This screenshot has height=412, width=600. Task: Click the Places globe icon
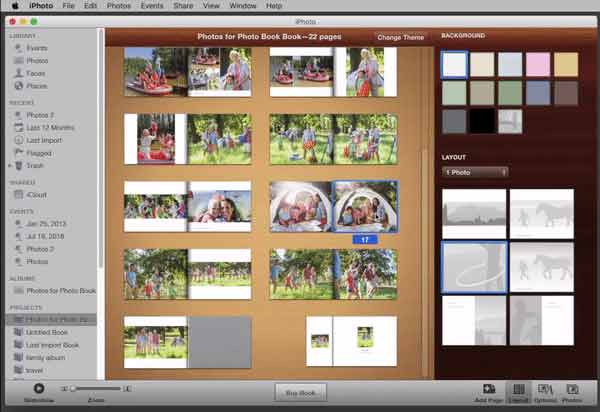[x=18, y=86]
